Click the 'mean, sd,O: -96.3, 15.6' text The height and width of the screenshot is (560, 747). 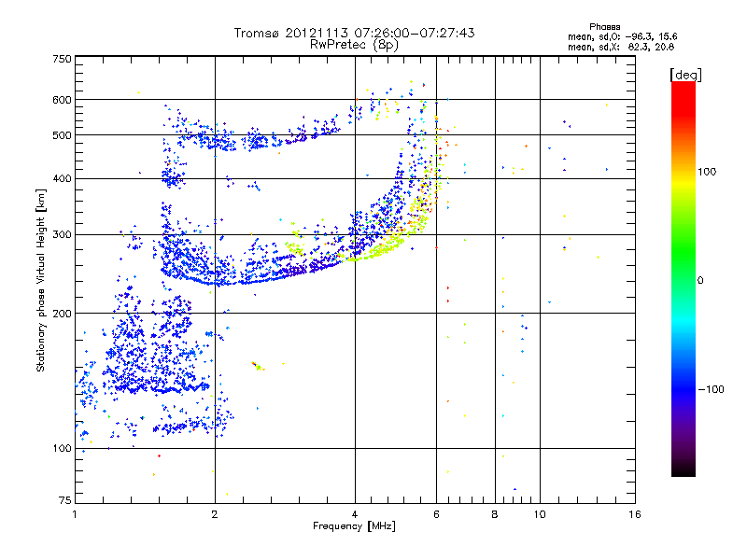coord(622,36)
